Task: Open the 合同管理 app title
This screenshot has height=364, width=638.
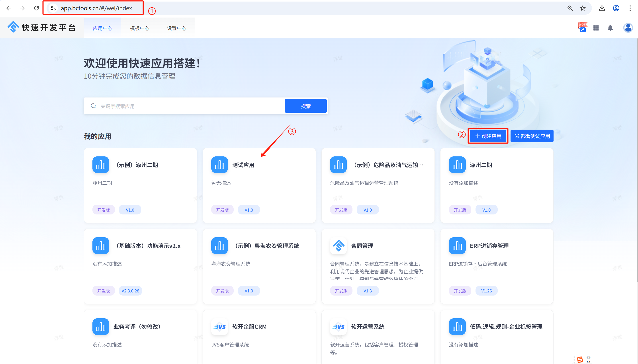Action: [x=362, y=246]
